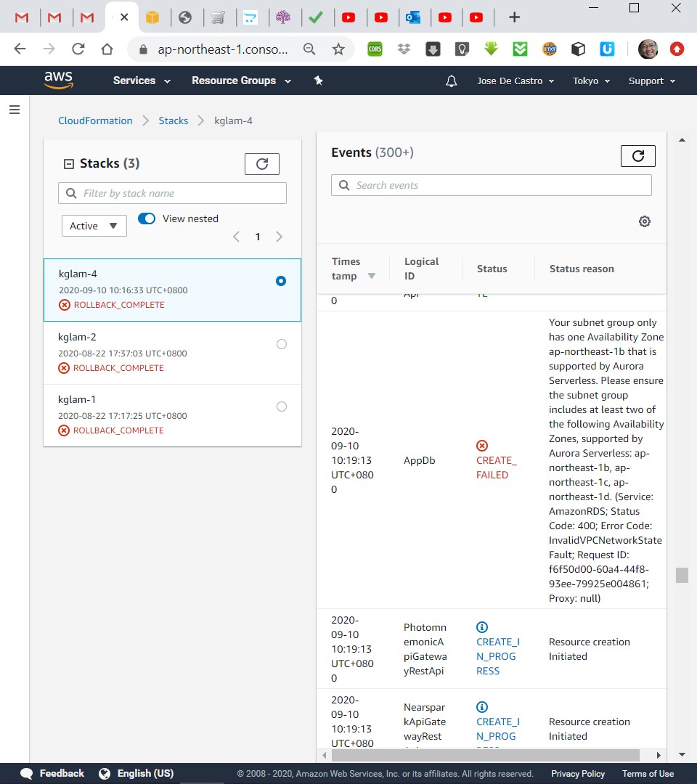The height and width of the screenshot is (784, 697).
Task: Open the browser profile avatar
Action: pyautogui.click(x=648, y=49)
